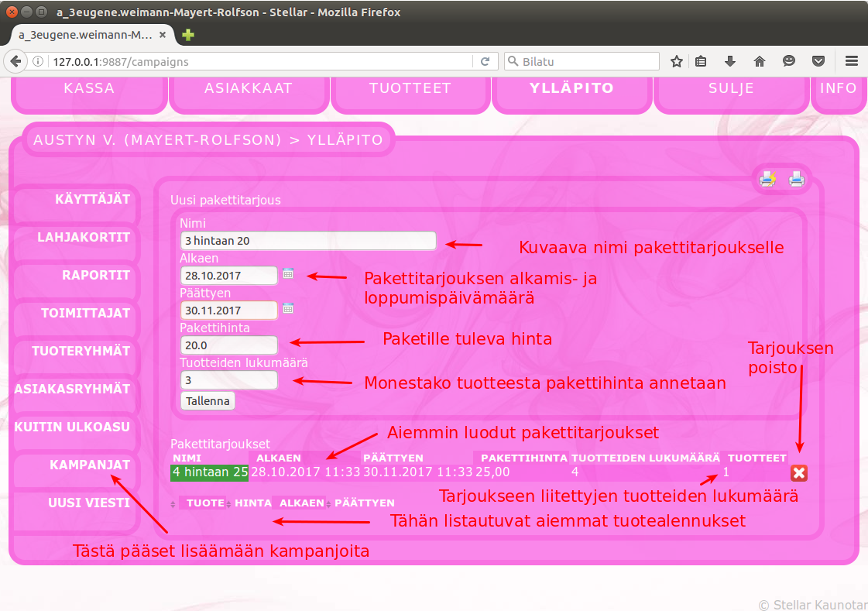Open calendar picker beside Päättyen date
Viewport: 868px width, 611px height.
tap(288, 308)
